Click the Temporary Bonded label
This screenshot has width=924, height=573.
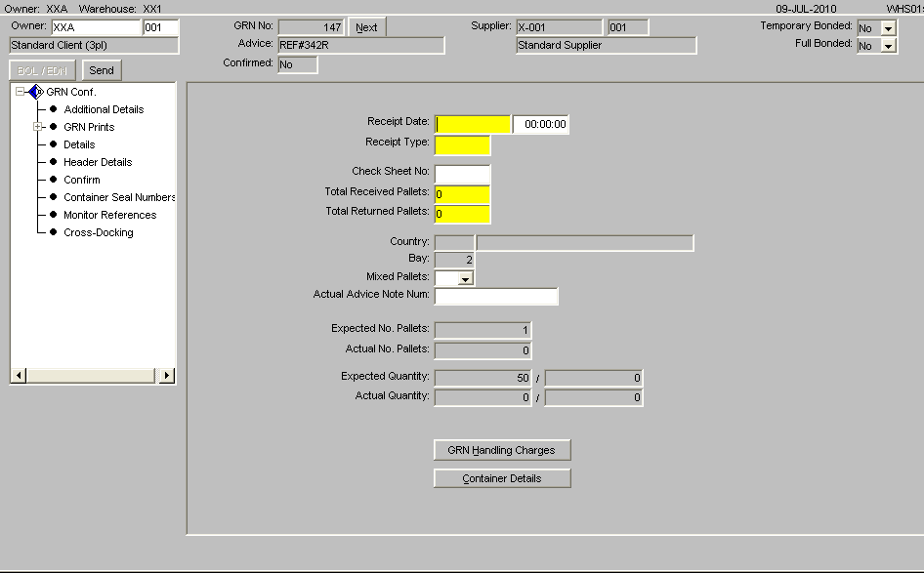pyautogui.click(x=806, y=26)
